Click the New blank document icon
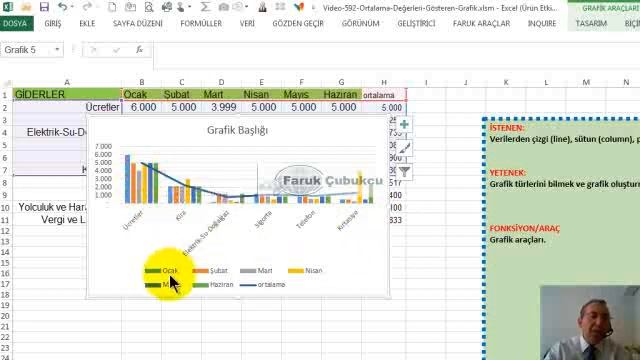 point(112,7)
